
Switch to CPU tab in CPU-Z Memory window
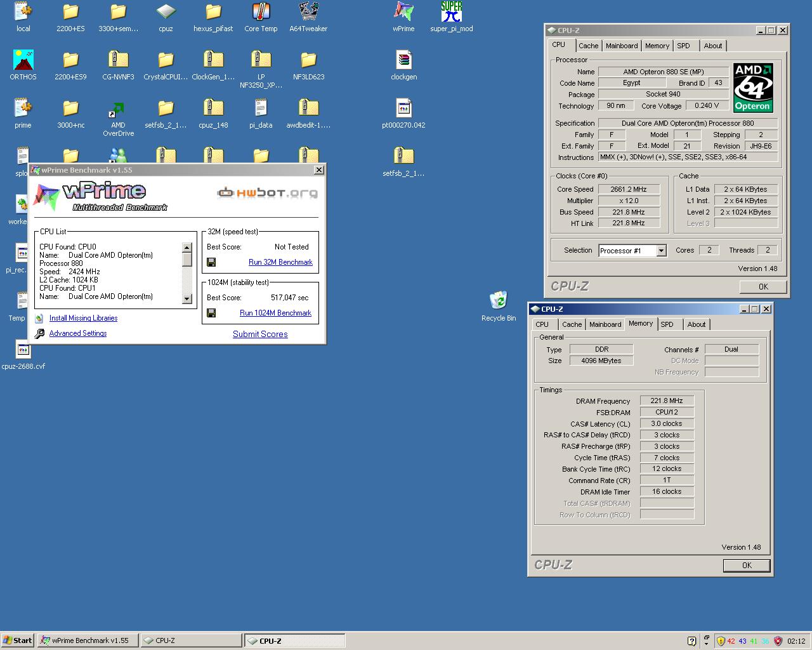pyautogui.click(x=542, y=324)
